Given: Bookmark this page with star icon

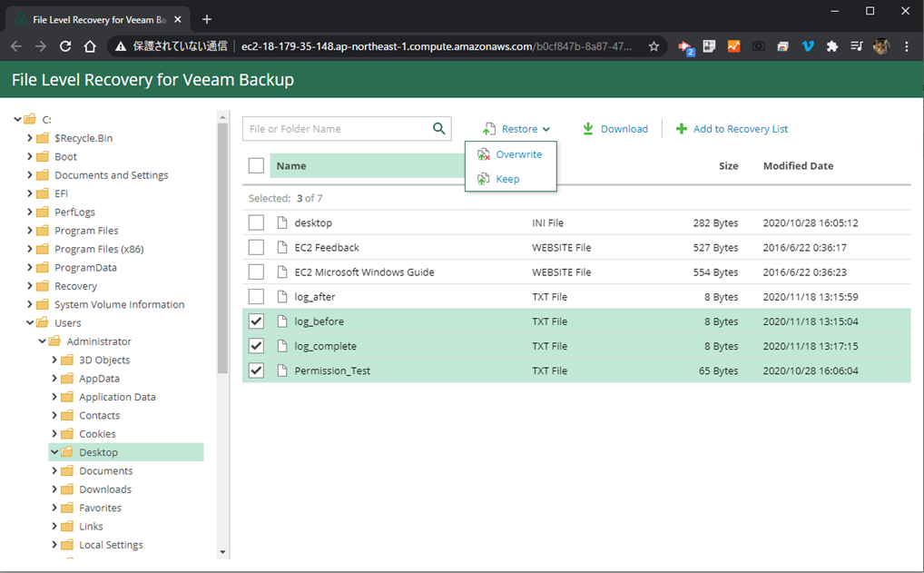Looking at the screenshot, I should click(x=654, y=46).
